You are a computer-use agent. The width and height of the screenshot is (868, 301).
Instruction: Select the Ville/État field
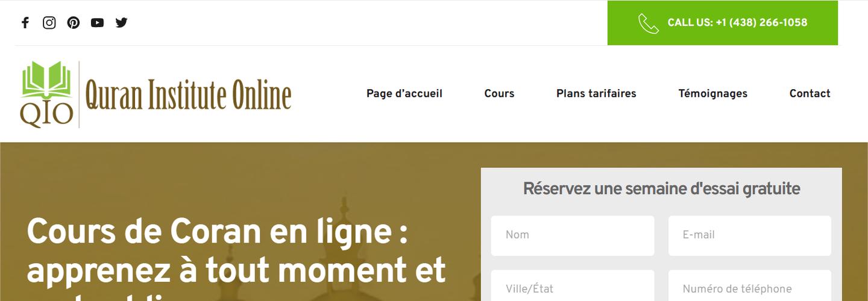pyautogui.click(x=573, y=285)
